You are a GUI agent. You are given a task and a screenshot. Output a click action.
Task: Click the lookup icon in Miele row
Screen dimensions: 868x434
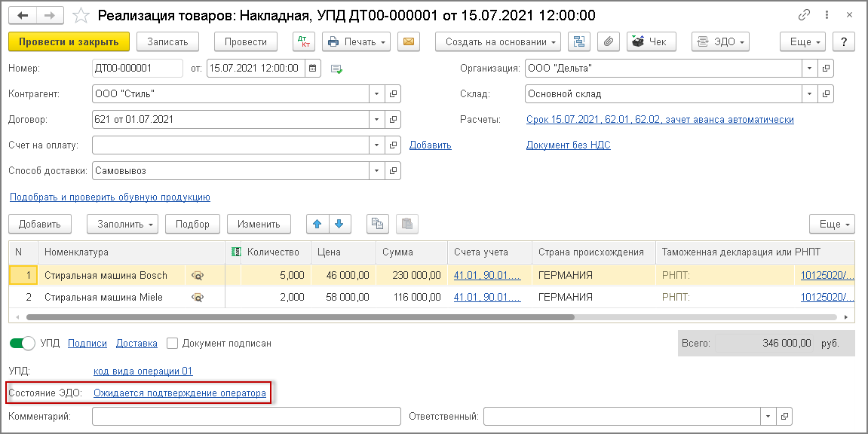[198, 298]
